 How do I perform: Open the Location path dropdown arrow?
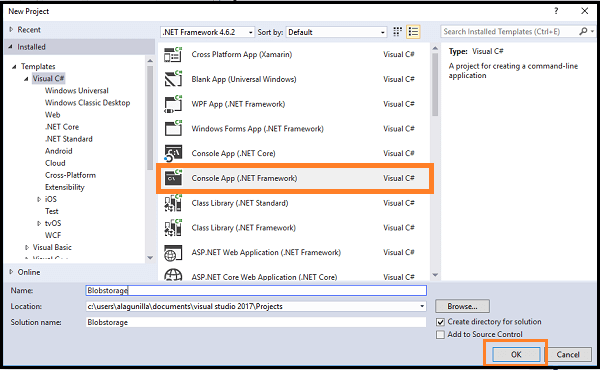pos(422,306)
